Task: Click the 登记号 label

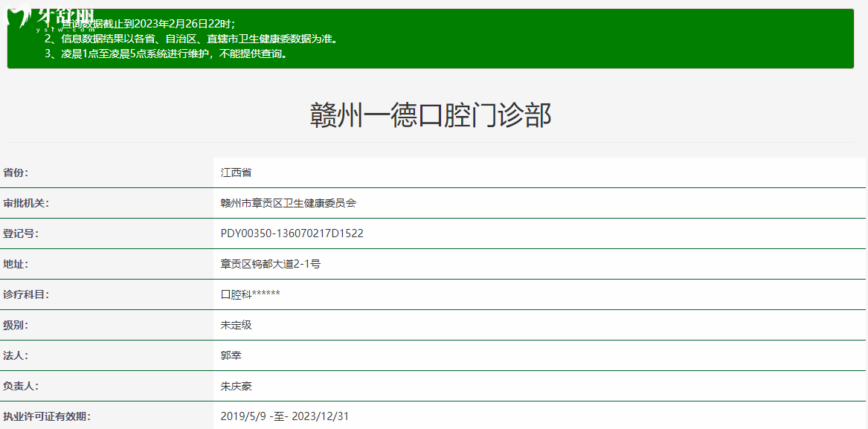Action: (21, 233)
